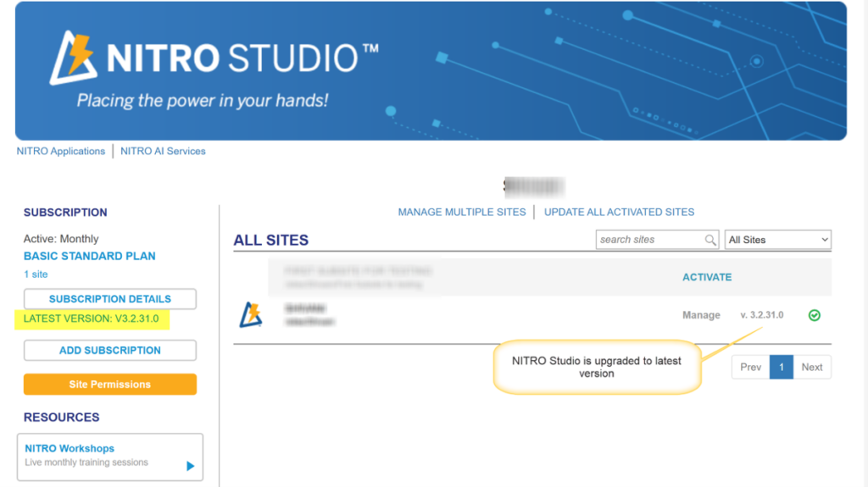Screen dimensions: 868x487
Task: Open BASIC STANDARD PLAN link
Action: click(x=90, y=257)
